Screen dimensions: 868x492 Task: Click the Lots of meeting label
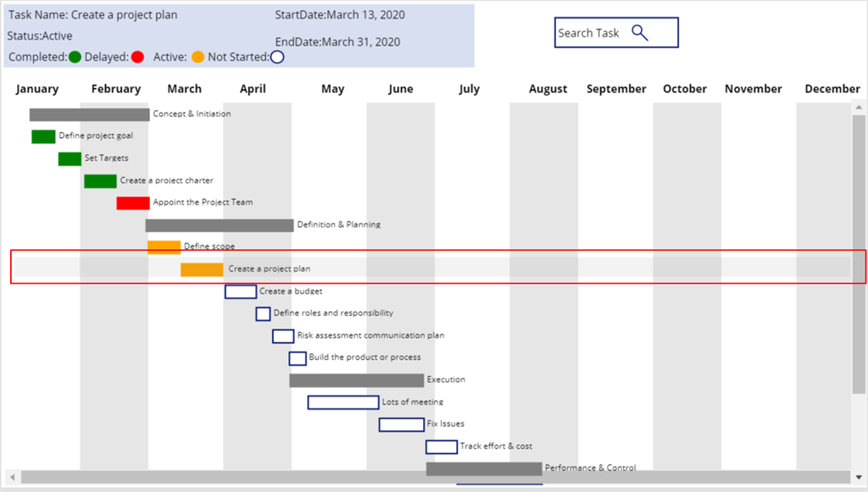coord(413,402)
